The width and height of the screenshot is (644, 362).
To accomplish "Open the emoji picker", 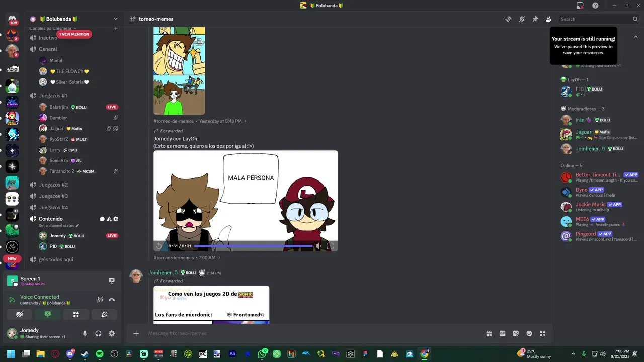I will click(529, 333).
